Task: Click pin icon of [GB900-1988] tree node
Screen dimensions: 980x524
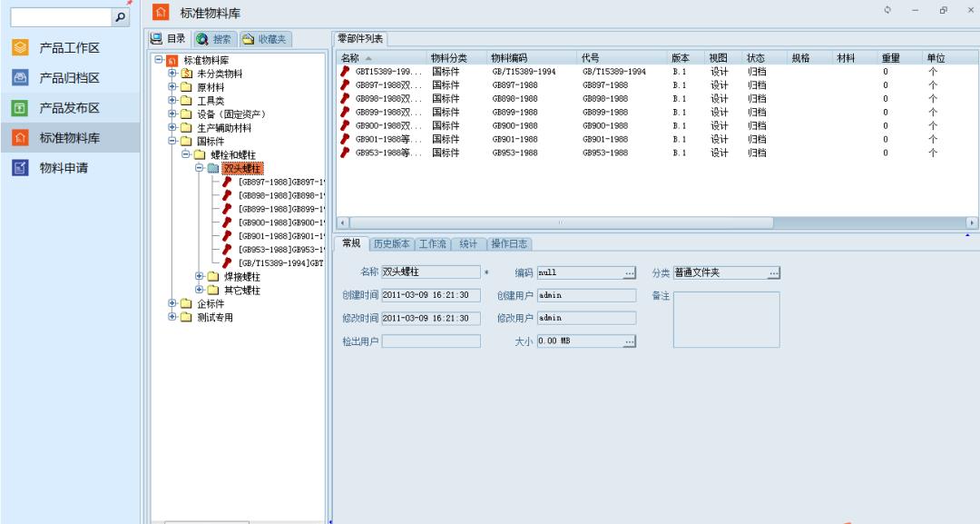Action: [227, 222]
